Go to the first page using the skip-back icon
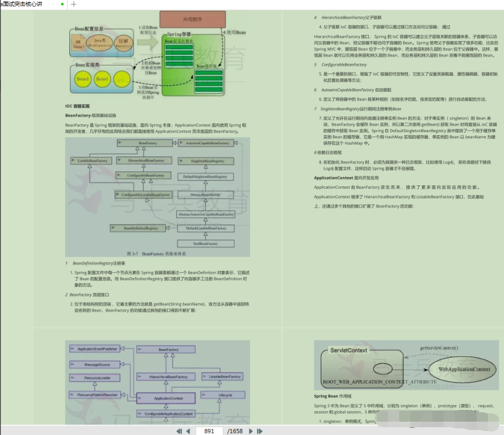The image size is (504, 435). [179, 431]
